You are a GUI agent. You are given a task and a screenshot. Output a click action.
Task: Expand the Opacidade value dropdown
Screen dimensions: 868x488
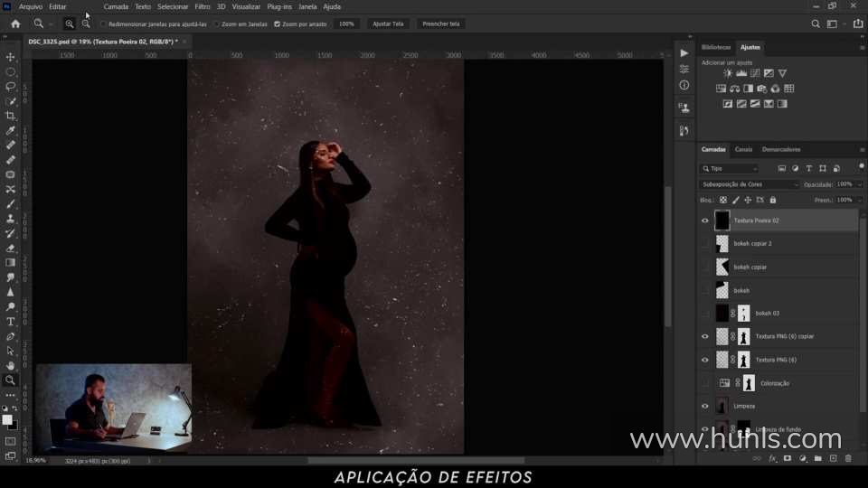point(855,184)
